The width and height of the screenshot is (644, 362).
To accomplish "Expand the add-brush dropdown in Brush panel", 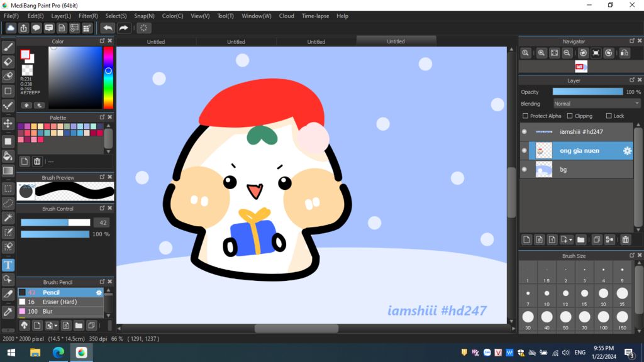I will 56,326.
